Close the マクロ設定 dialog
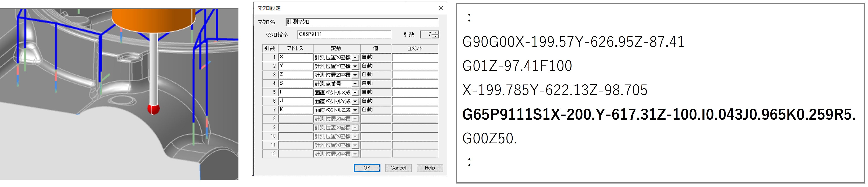Image resolution: width=868 pixels, height=187 pixels. (x=441, y=8)
